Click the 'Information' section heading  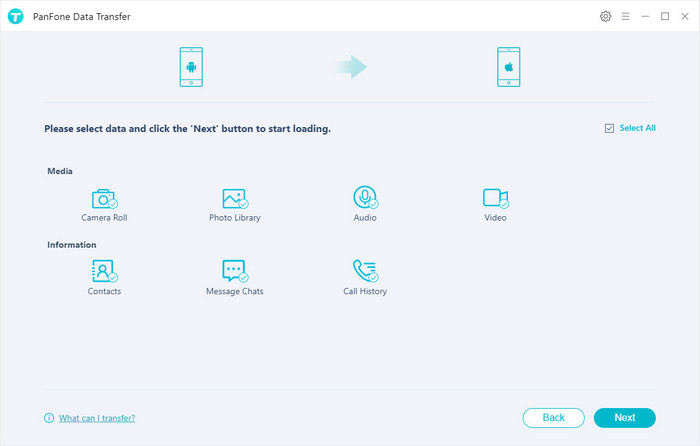pyautogui.click(x=72, y=245)
